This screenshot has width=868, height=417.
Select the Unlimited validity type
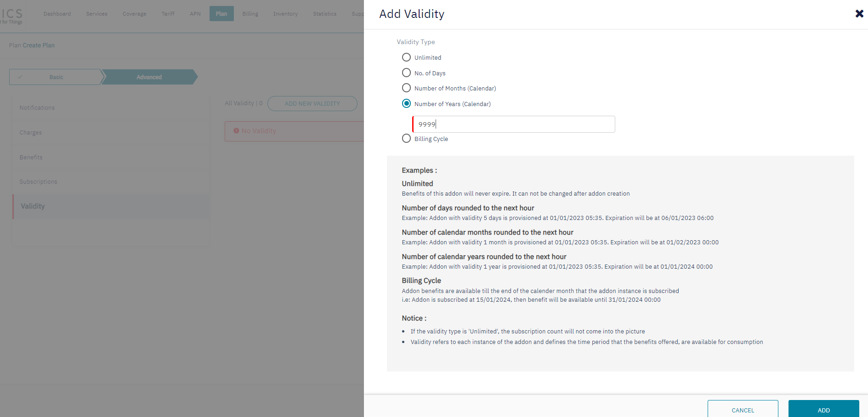[x=406, y=57]
